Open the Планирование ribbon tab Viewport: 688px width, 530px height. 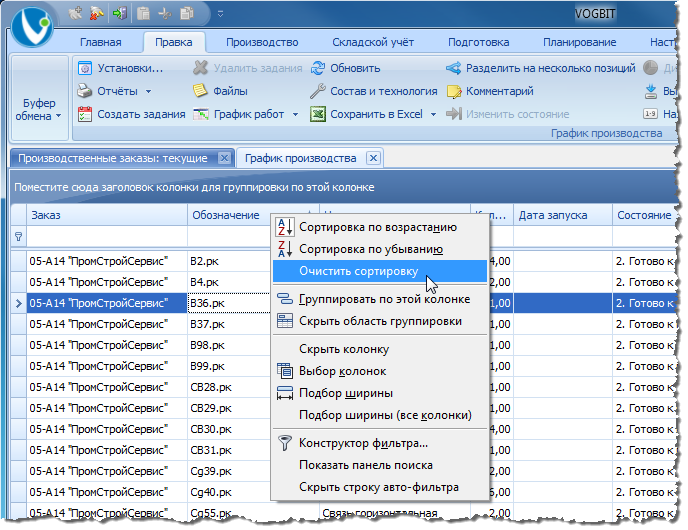pyautogui.click(x=580, y=42)
